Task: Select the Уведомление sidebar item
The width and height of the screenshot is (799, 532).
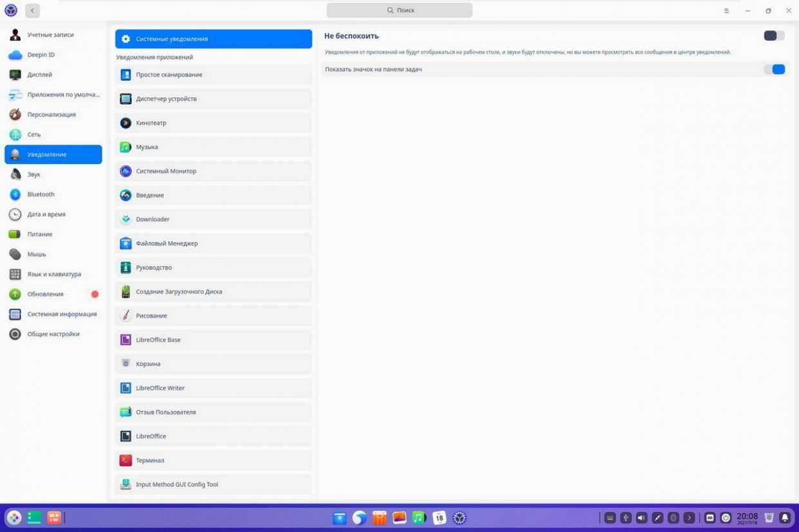Action: 53,154
